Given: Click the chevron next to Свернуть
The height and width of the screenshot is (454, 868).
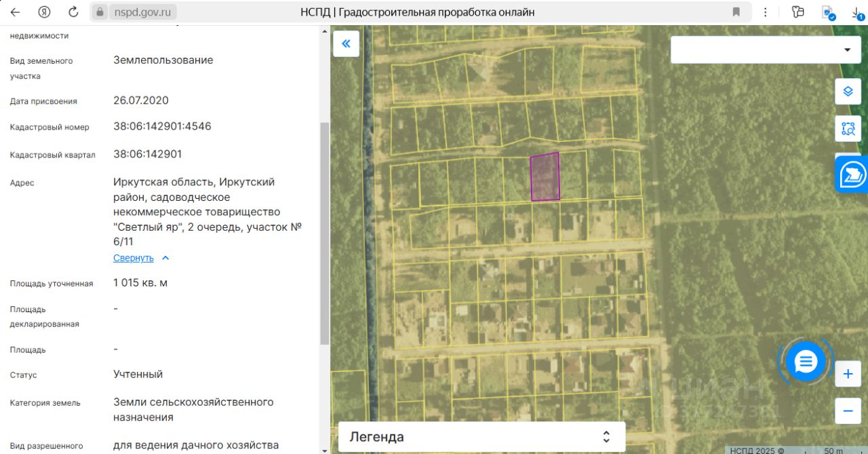Looking at the screenshot, I should pyautogui.click(x=165, y=258).
